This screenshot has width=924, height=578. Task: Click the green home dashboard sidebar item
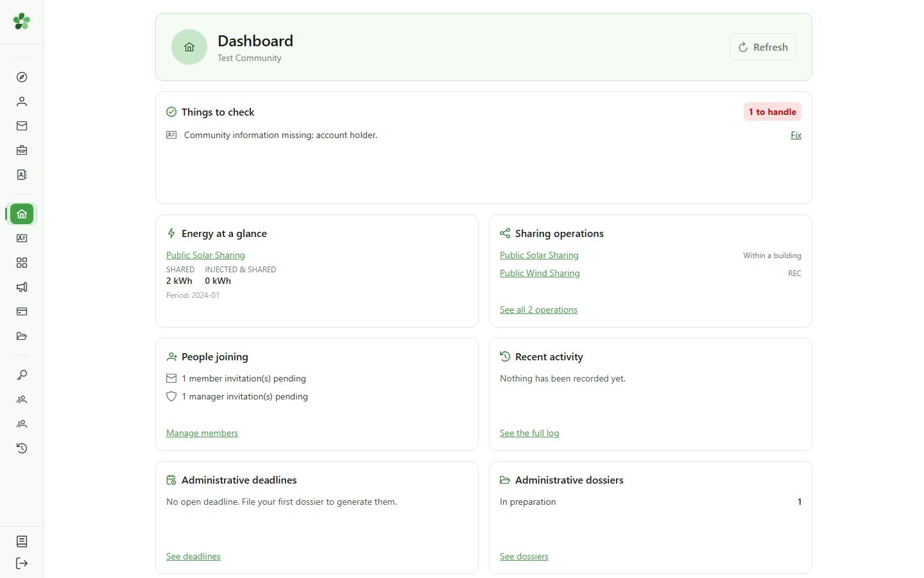click(x=22, y=214)
